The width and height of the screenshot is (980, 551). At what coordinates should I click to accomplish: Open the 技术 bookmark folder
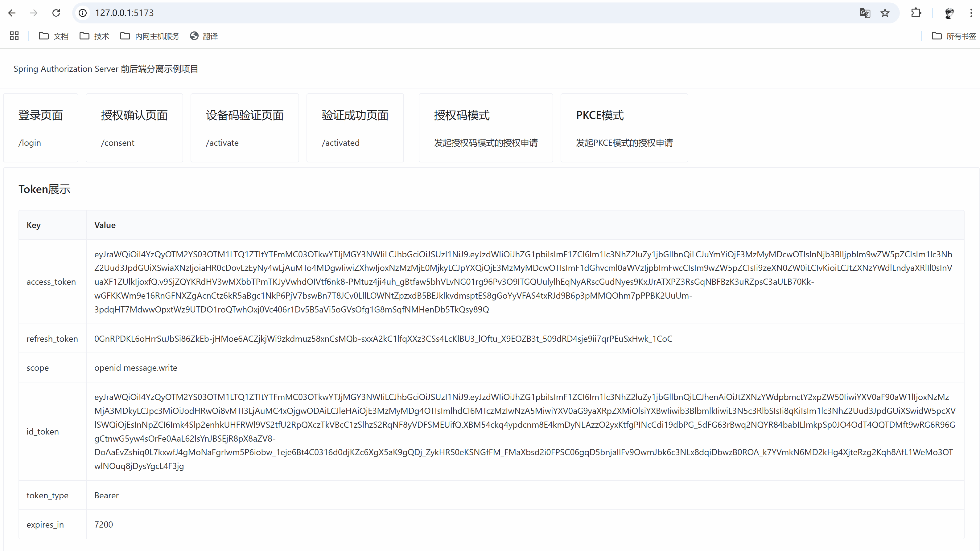pyautogui.click(x=94, y=36)
